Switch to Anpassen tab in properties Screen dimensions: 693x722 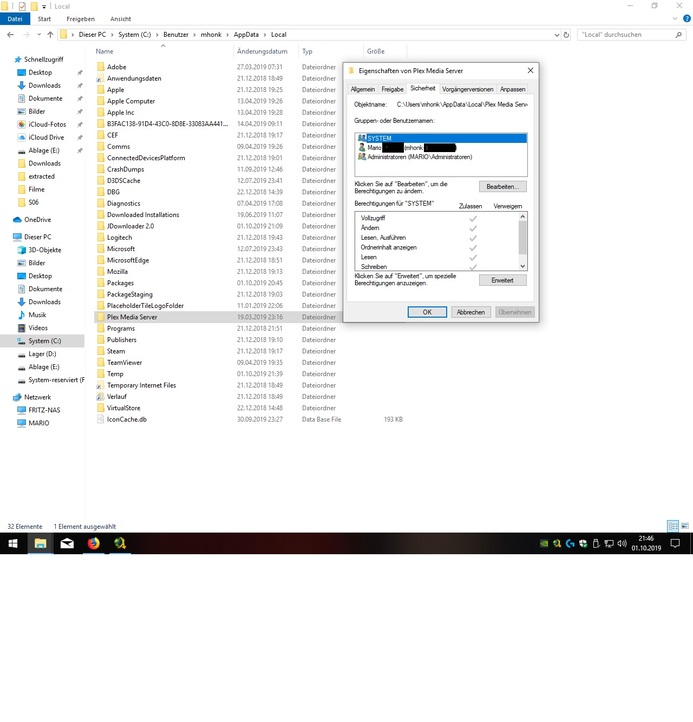click(x=512, y=89)
